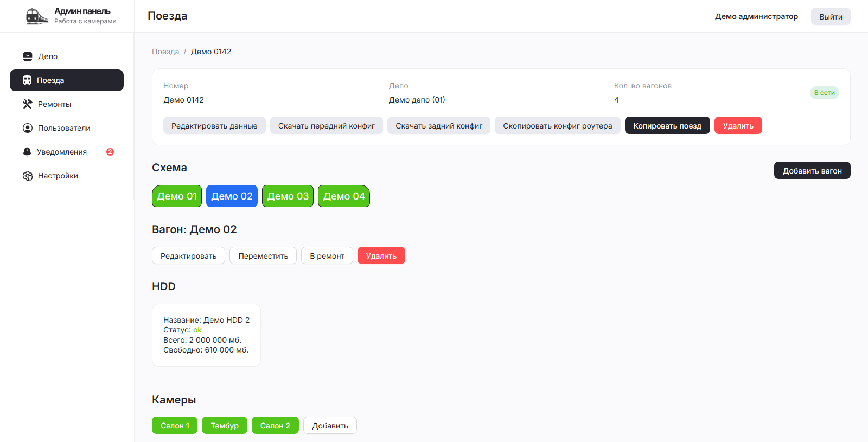Select wagon Демо 04 in scheme
This screenshot has width=868, height=442.
coord(344,196)
